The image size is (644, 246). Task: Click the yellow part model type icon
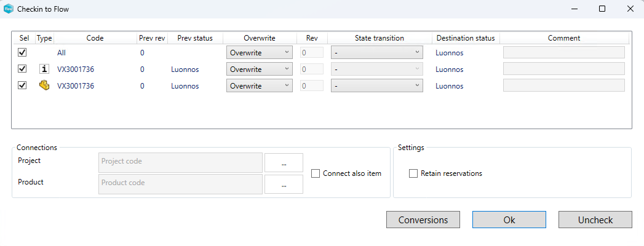point(44,86)
